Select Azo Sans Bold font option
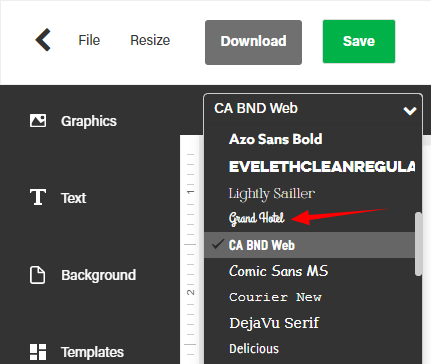 point(276,139)
